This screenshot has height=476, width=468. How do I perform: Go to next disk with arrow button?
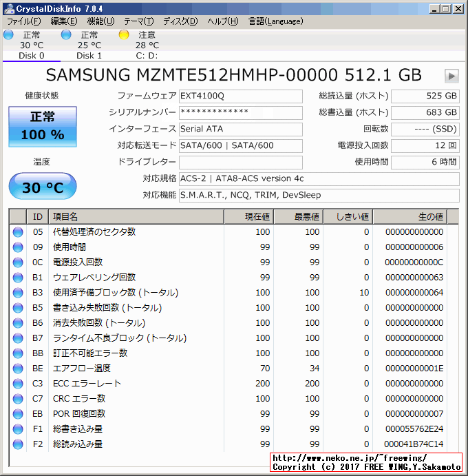tap(451, 76)
